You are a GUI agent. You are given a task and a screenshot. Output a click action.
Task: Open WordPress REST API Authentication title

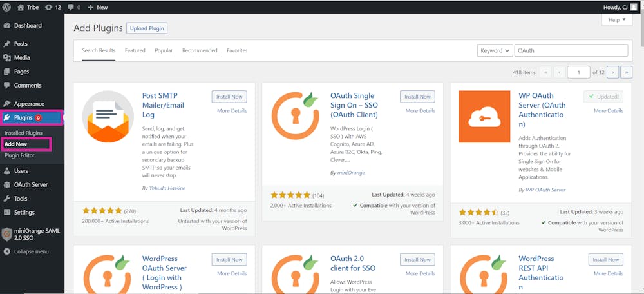point(541,273)
